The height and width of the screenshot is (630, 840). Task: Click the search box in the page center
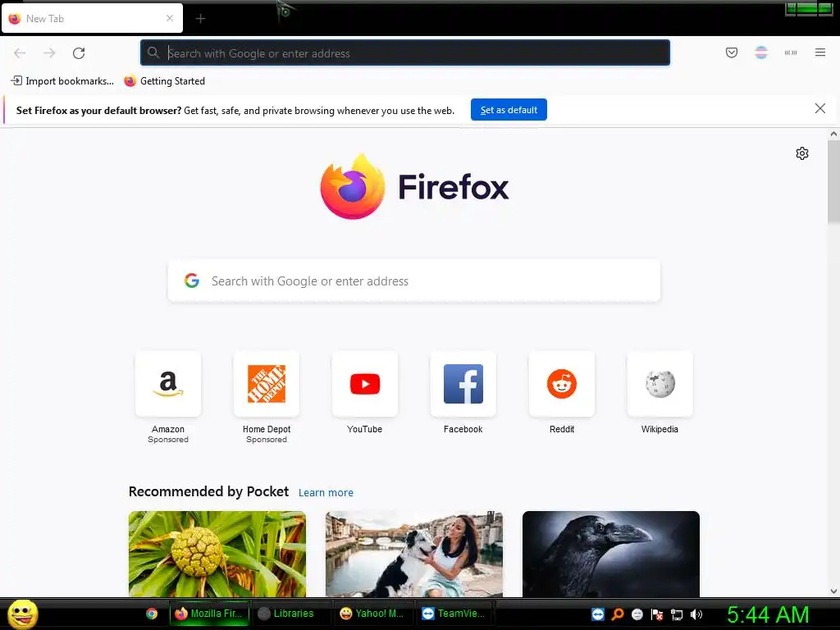tap(413, 281)
